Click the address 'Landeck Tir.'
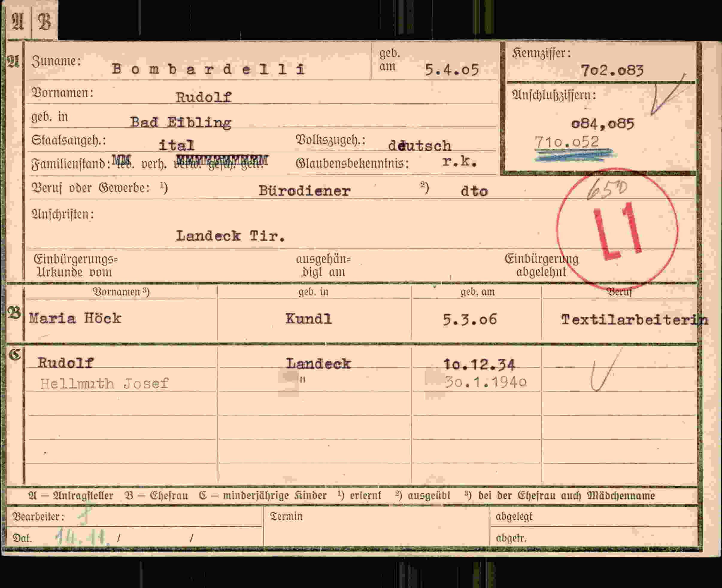The image size is (722, 588). (x=230, y=236)
